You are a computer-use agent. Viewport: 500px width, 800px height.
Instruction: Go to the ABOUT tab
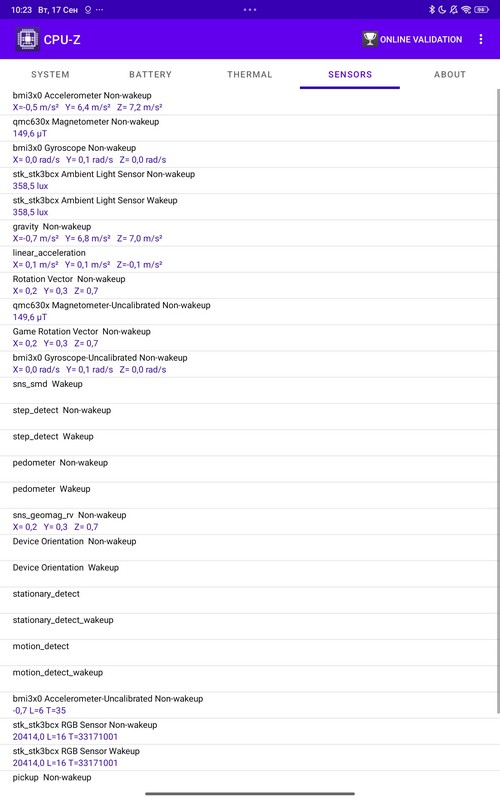tap(450, 74)
